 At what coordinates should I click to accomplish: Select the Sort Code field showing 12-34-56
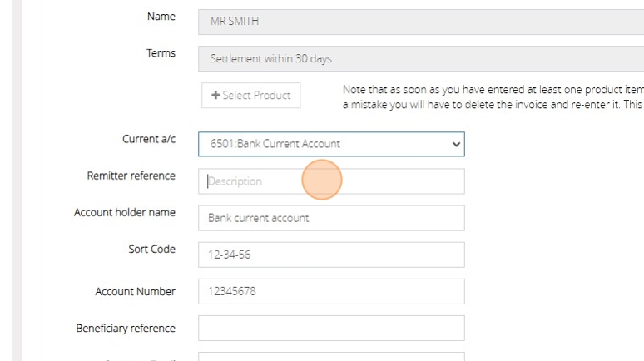click(330, 255)
